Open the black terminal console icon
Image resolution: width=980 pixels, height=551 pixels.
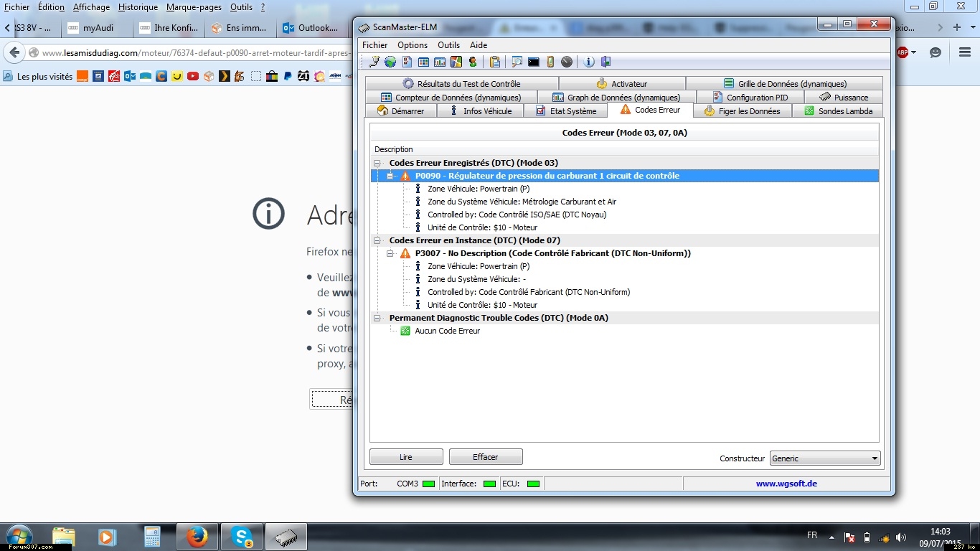533,62
